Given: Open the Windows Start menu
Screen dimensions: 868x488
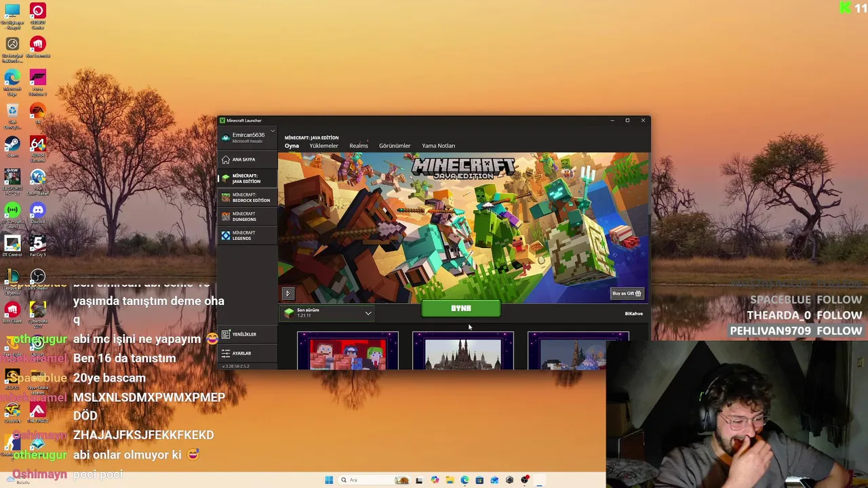Looking at the screenshot, I should 329,480.
